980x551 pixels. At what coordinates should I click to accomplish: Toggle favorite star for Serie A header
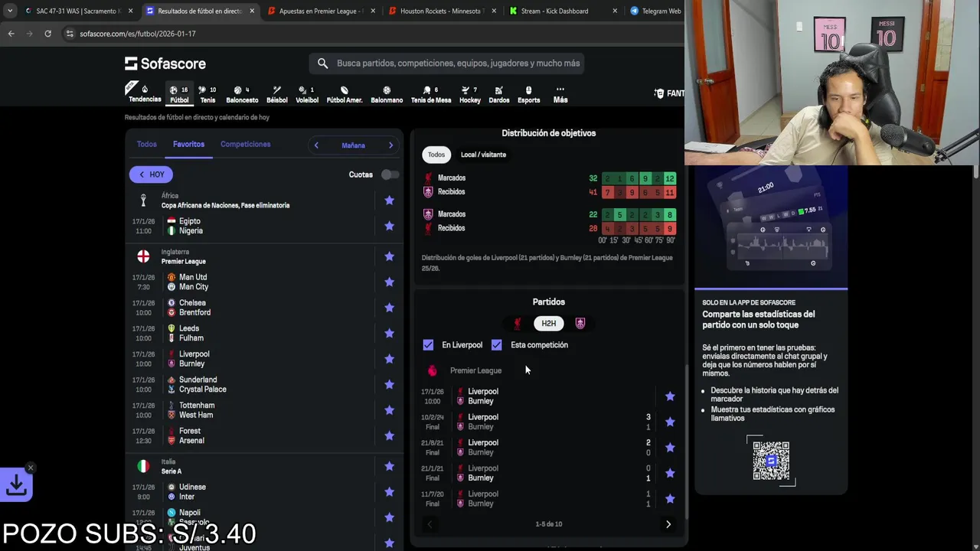(389, 466)
